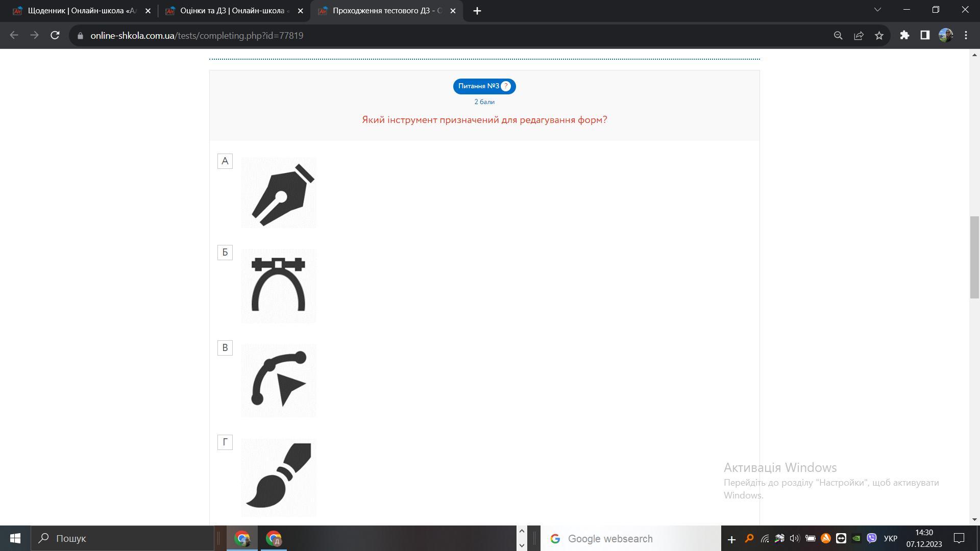
Task: Select answer checkbox В
Action: [225, 348]
